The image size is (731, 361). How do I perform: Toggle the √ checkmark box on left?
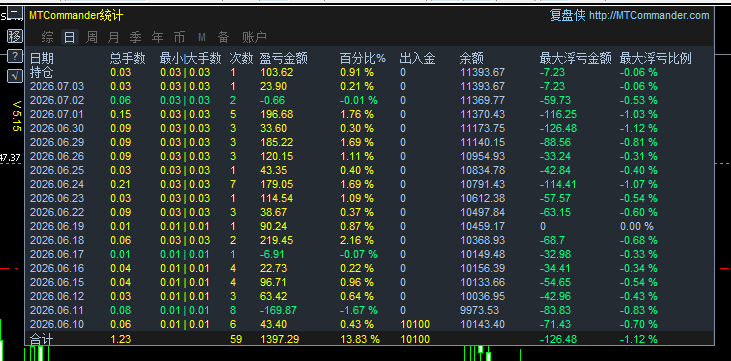point(15,76)
